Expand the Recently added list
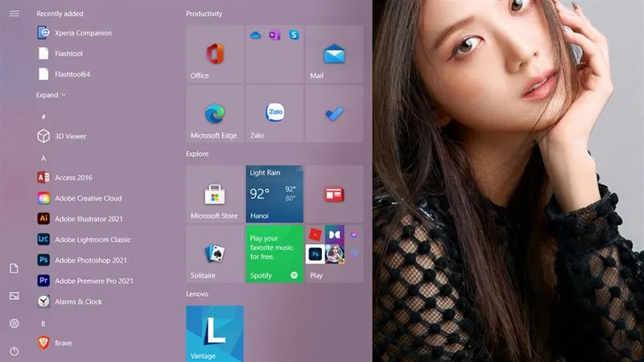Image resolution: width=644 pixels, height=362 pixels. (x=51, y=95)
